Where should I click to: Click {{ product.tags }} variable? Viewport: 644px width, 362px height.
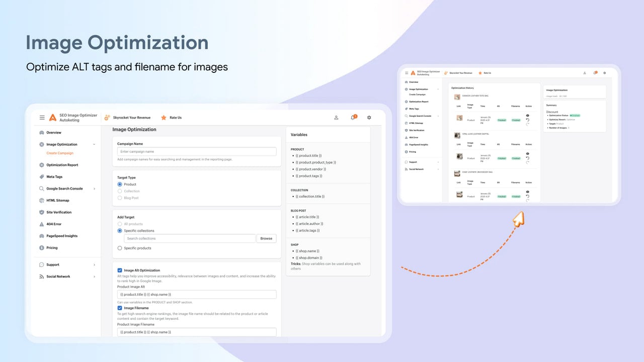click(308, 176)
